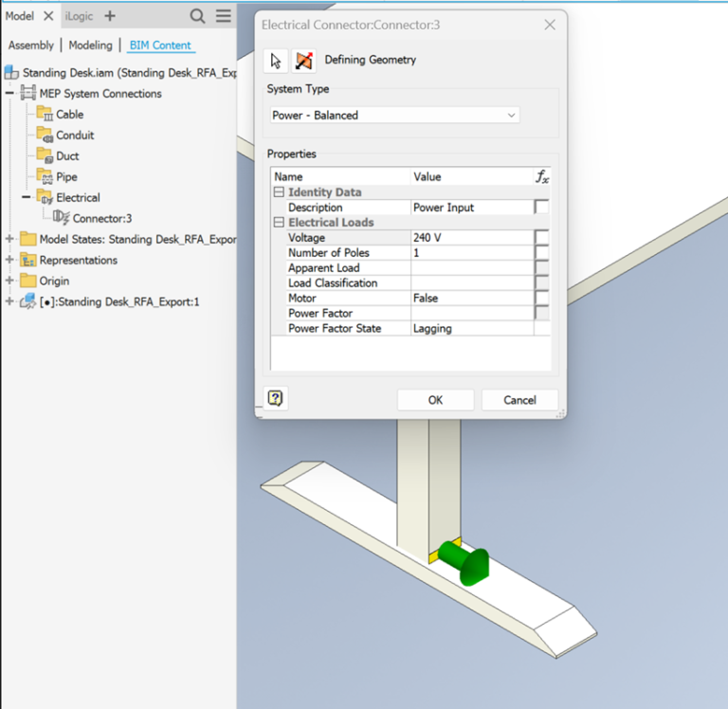Click the Standing Desk.iam assembly icon
The height and width of the screenshot is (709, 728).
point(11,72)
